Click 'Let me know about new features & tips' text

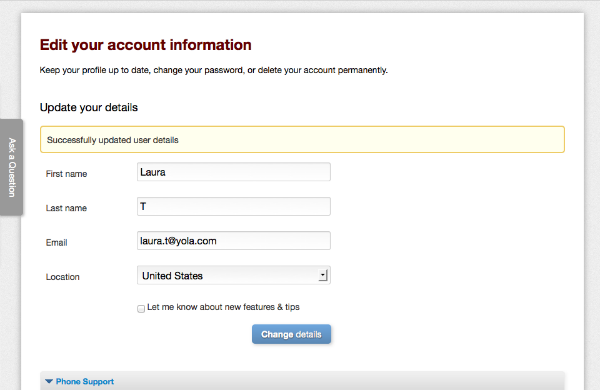point(223,307)
